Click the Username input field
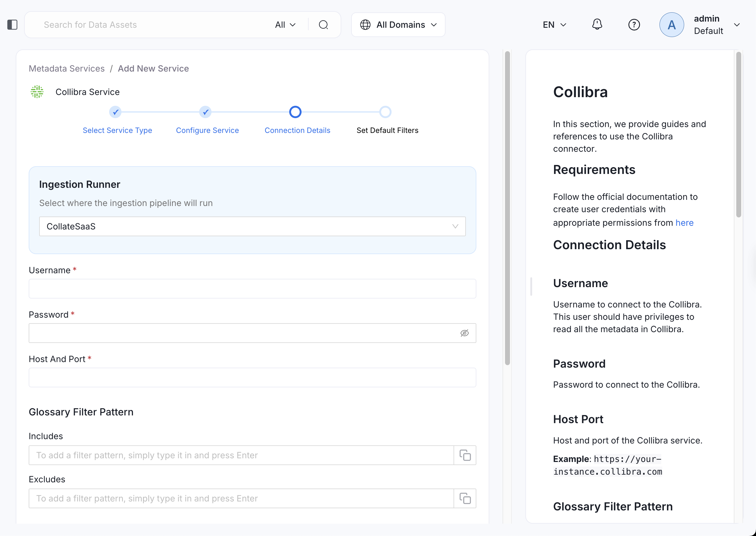Screen dimensions: 756x536 coord(252,288)
